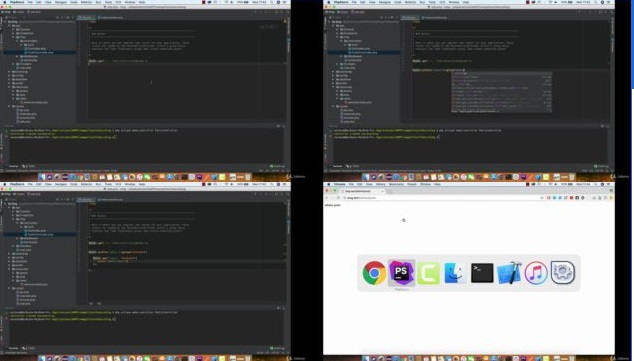Select the blog.test/admin/posts Chrome tab

click(360, 191)
